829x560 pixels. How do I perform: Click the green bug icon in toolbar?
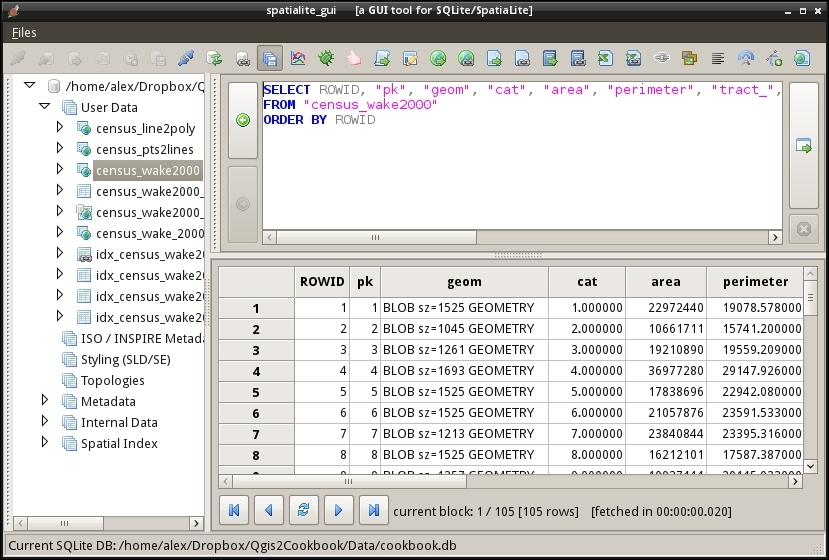(326, 58)
